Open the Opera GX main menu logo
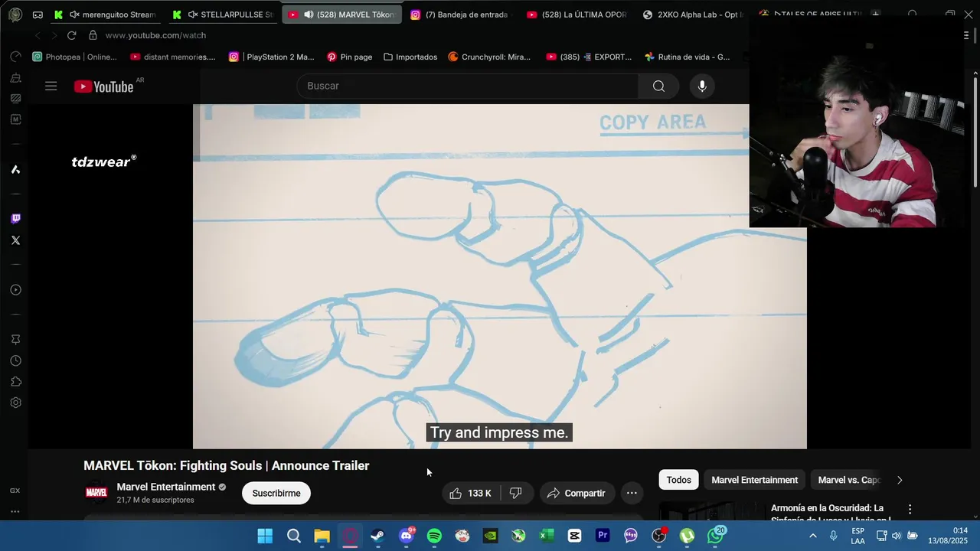 click(x=15, y=15)
